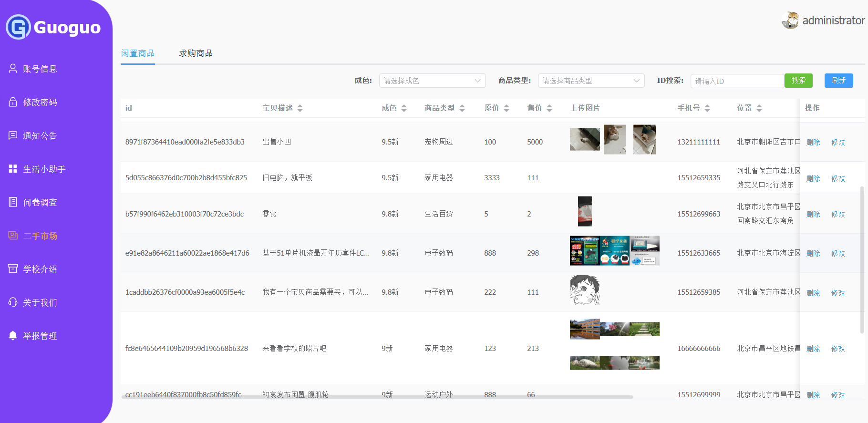This screenshot has height=423, width=868.
Task: Click id b57f990f6462eb310003f70c72ce3bdc
Action: (x=185, y=214)
